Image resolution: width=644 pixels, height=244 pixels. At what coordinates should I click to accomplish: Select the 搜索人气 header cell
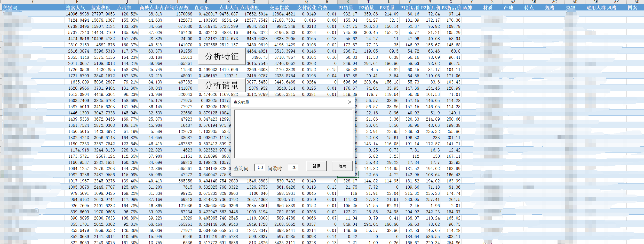77,8
